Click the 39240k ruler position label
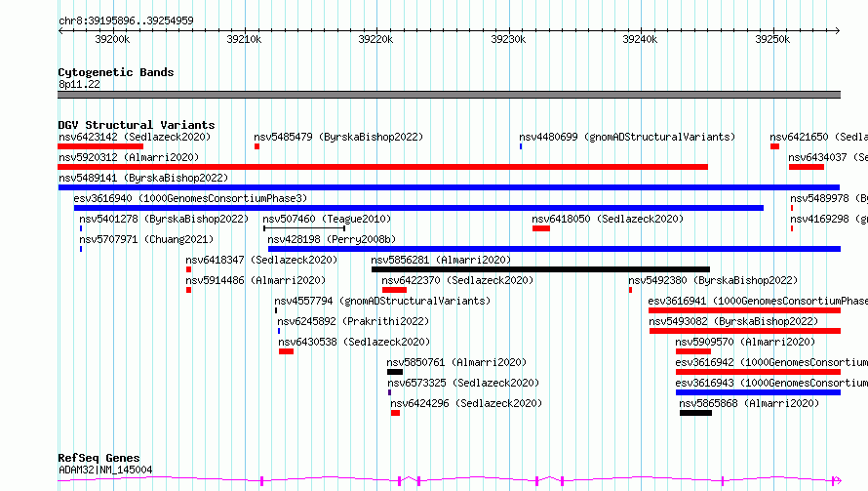868x491 pixels. [640, 39]
